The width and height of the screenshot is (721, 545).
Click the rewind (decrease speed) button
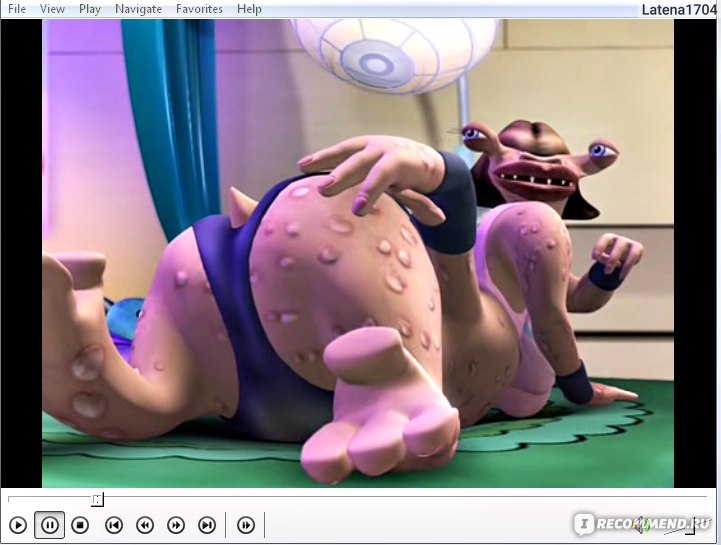[x=145, y=525]
